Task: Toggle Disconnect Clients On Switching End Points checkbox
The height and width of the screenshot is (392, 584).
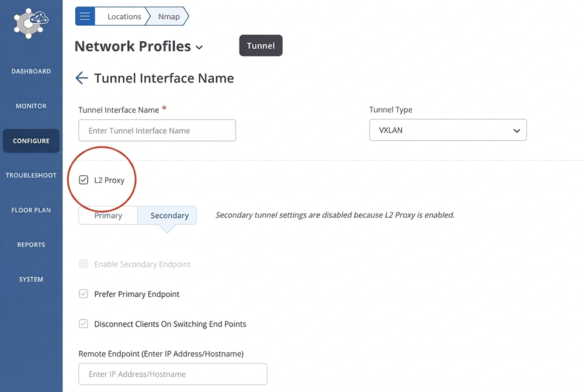Action: (x=84, y=324)
